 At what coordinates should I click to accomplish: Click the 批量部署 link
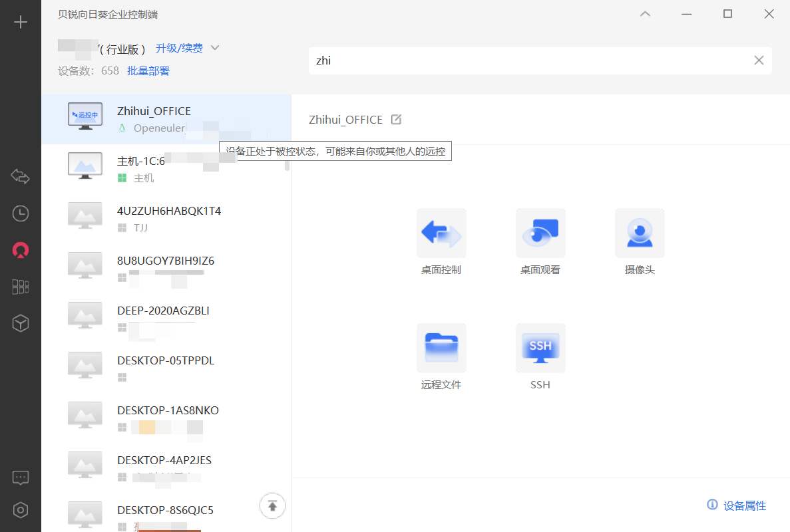point(148,70)
